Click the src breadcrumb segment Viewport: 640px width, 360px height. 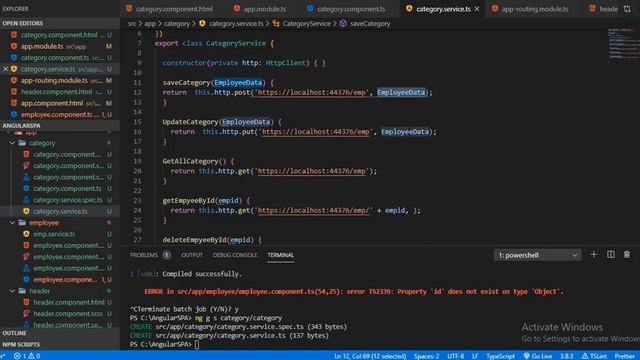tap(132, 24)
